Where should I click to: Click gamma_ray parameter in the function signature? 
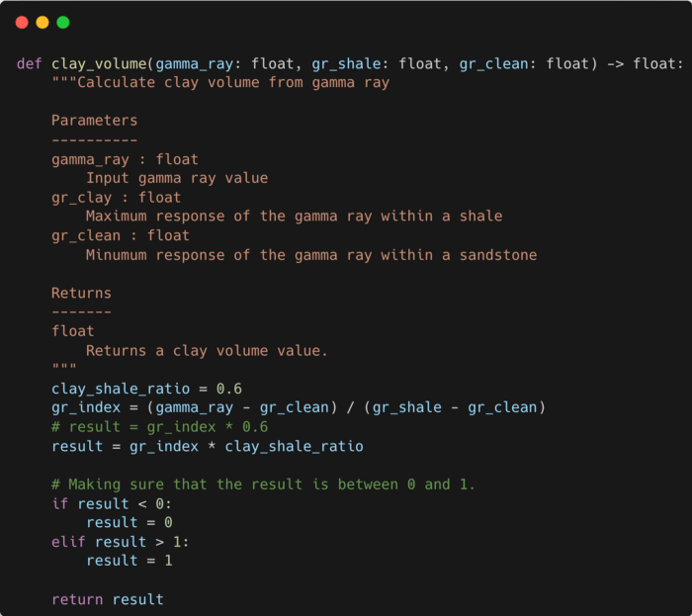click(x=195, y=63)
